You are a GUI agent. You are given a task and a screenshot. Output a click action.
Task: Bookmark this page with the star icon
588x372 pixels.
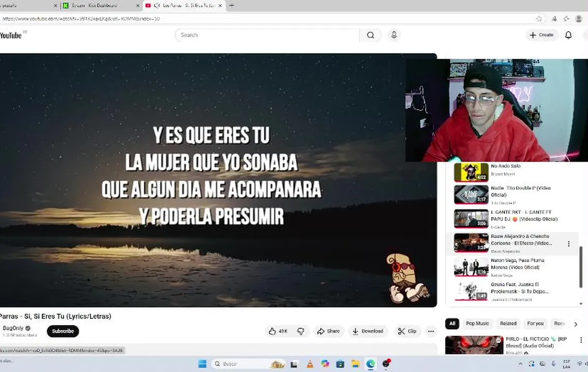point(539,19)
